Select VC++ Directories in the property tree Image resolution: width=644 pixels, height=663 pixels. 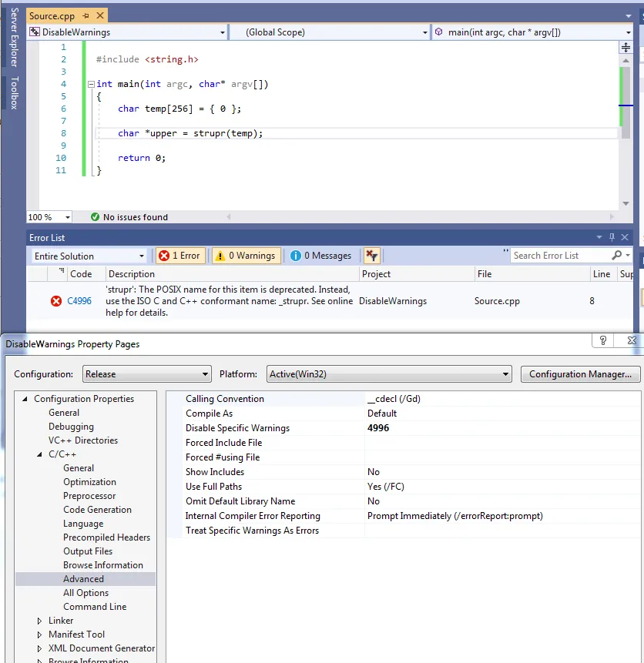click(83, 440)
